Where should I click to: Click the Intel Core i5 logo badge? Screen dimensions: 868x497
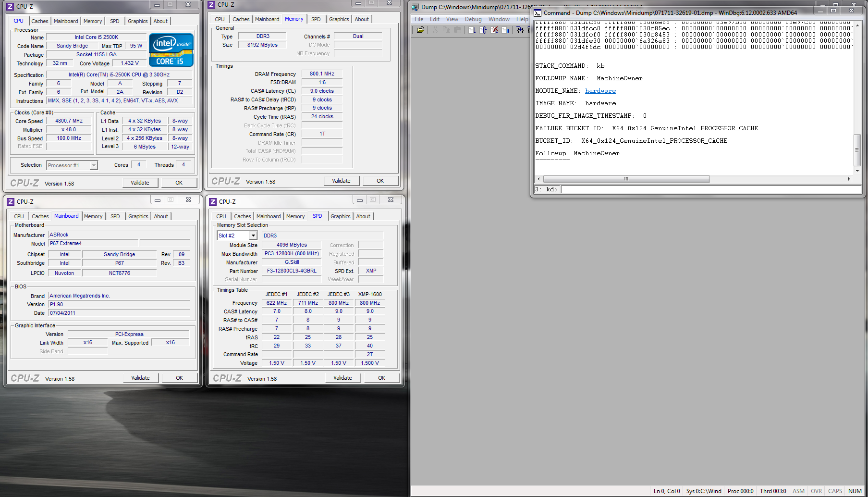(171, 50)
